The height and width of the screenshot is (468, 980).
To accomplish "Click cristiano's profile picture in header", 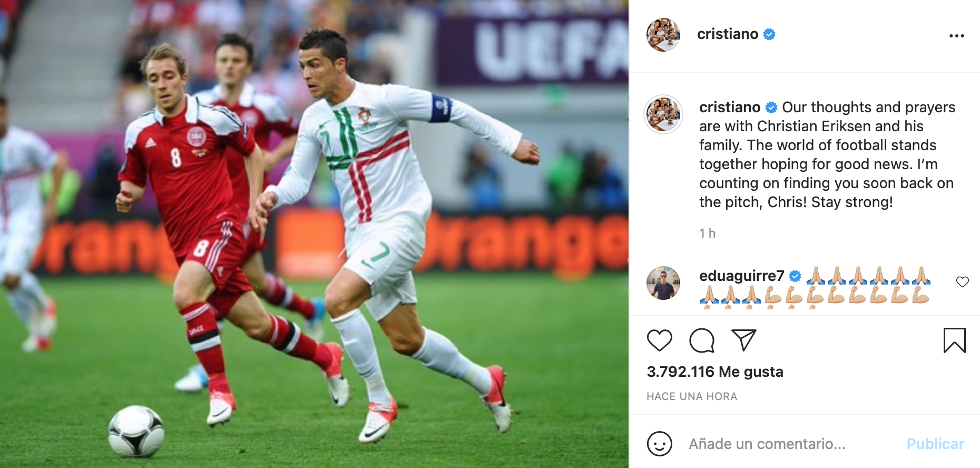I will pyautogui.click(x=663, y=35).
